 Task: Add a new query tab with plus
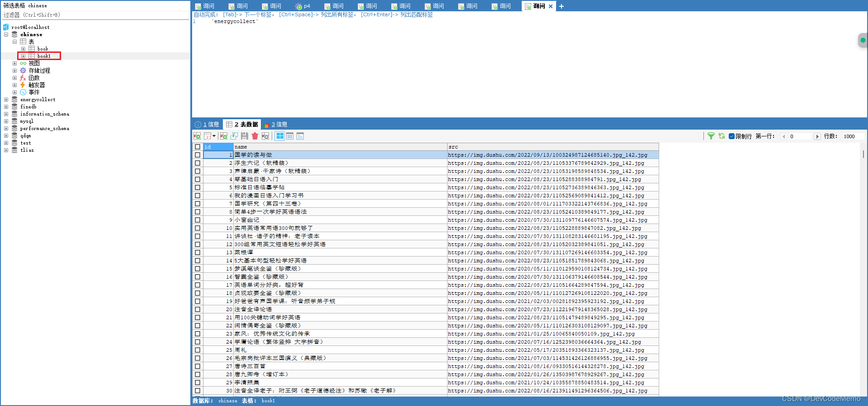coord(561,6)
